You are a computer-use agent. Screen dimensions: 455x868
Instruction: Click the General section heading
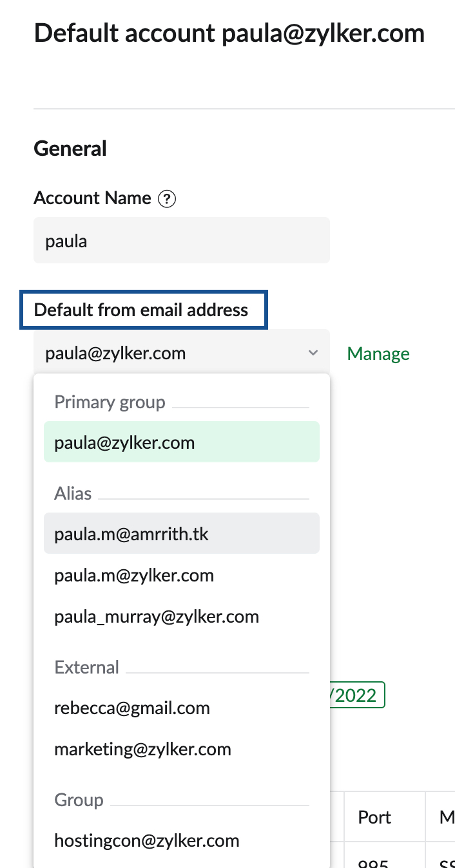(70, 148)
